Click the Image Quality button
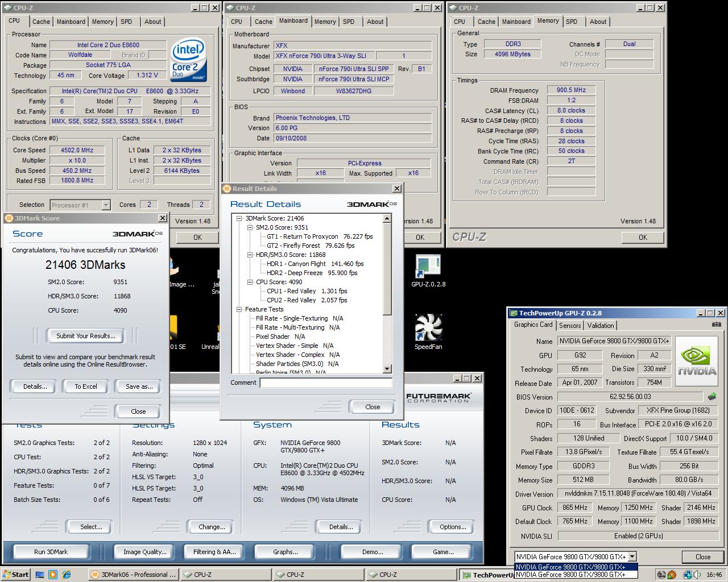Screen dimensions: 728x582 (145, 552)
